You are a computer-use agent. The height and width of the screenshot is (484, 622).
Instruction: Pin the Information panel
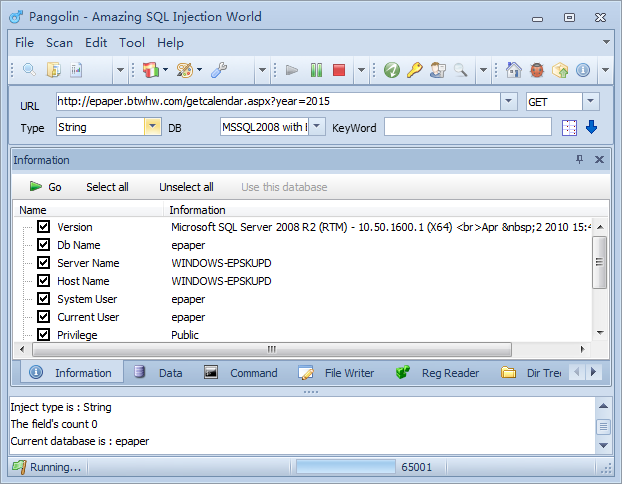point(580,159)
